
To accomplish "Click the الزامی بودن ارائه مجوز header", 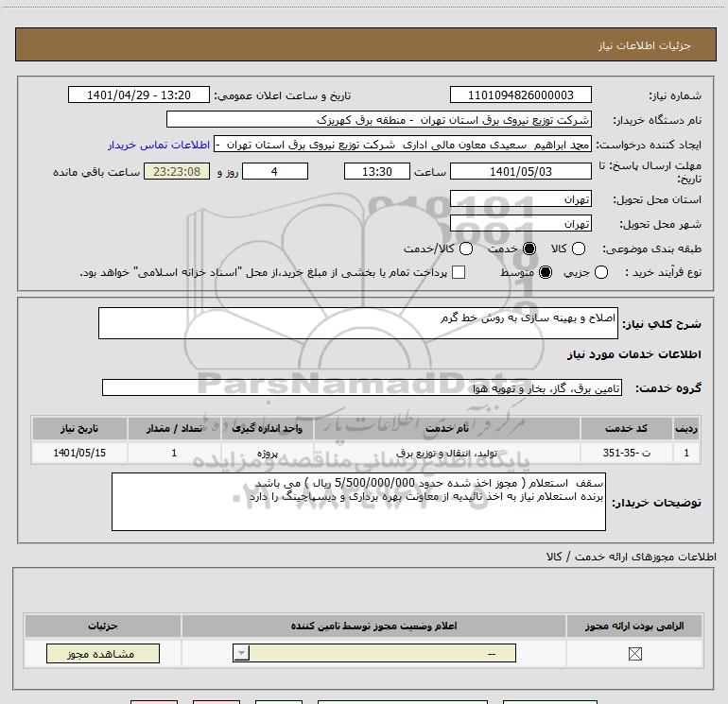I will click(634, 626).
